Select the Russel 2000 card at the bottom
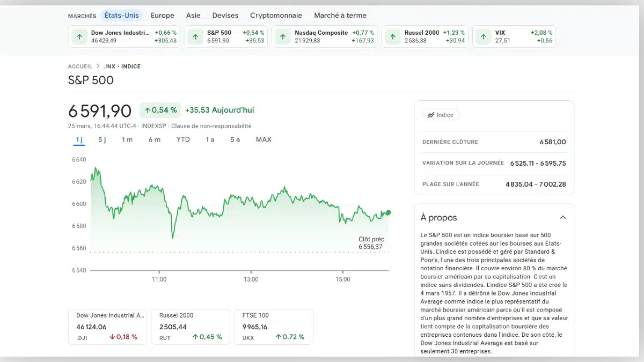The image size is (644, 362). point(191,326)
